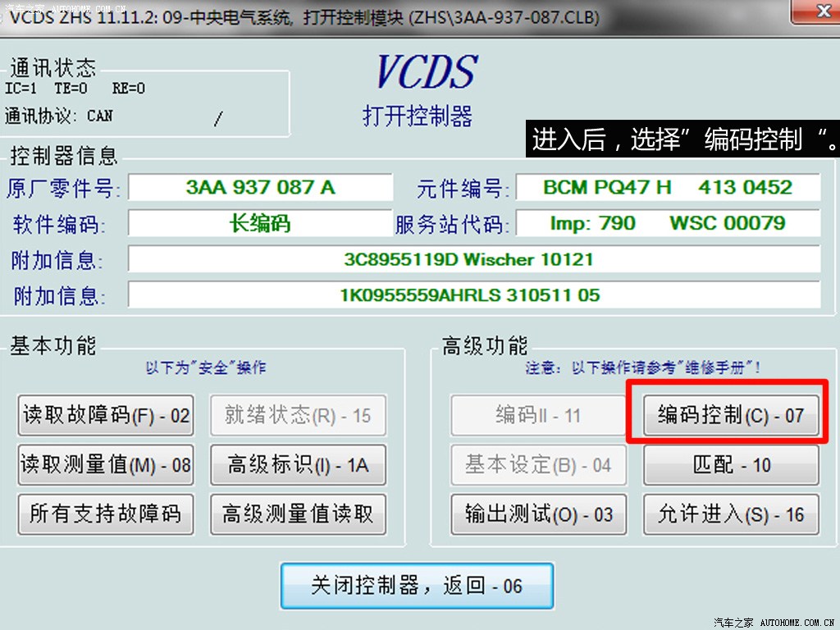This screenshot has width=840, height=630.
Task: Click the 控制器信息 group label
Action: [64, 156]
